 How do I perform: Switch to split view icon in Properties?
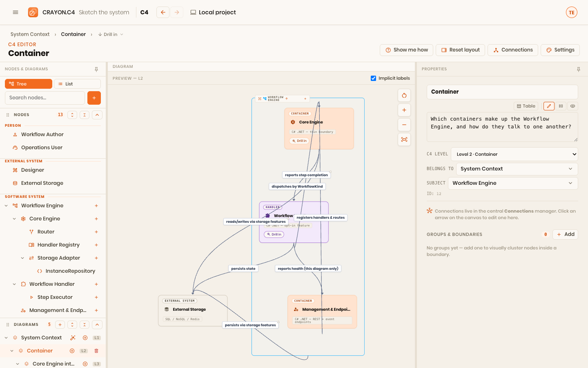561,106
